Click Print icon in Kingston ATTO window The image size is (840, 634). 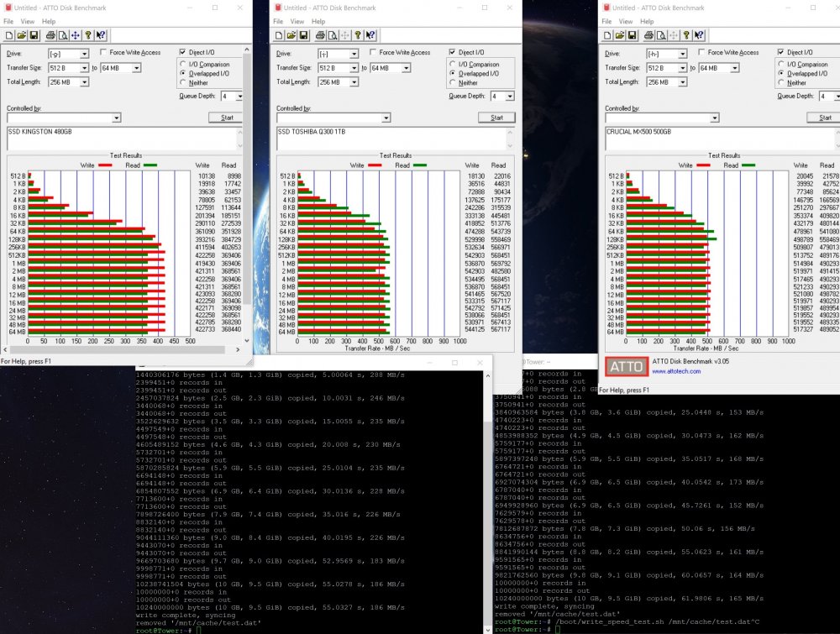tap(50, 35)
